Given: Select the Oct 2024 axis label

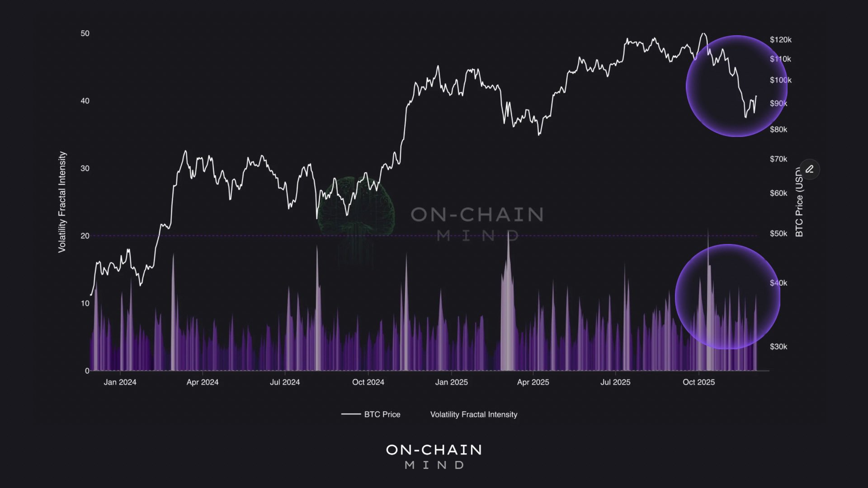Looking at the screenshot, I should pos(368,382).
